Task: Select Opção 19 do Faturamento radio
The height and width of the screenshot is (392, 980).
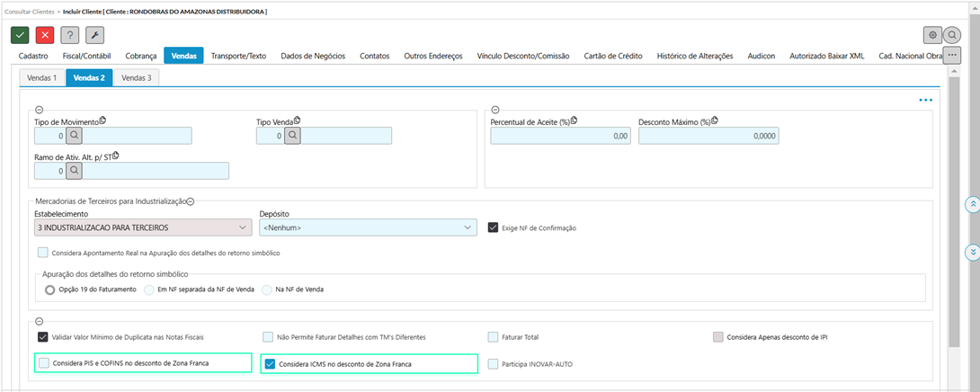Action: click(50, 290)
